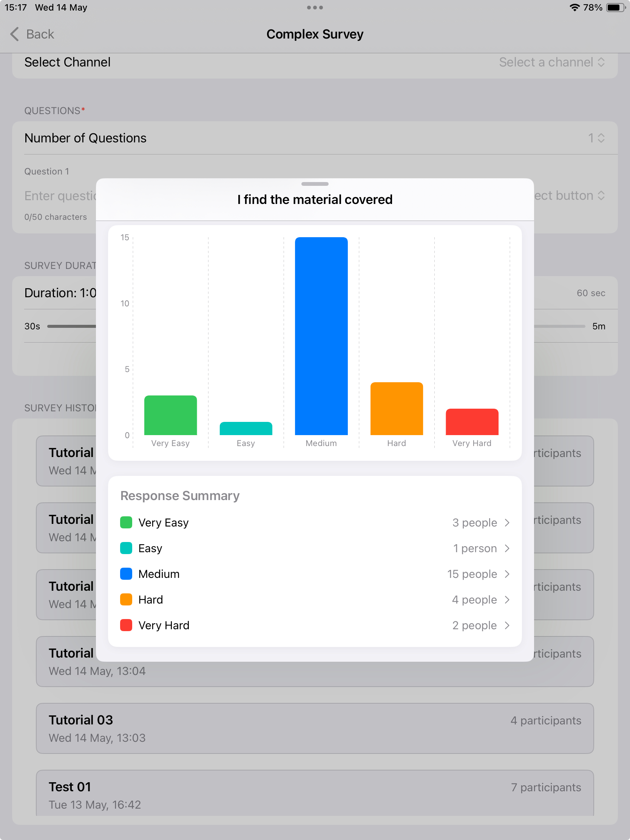Screen dimensions: 630x840
Task: Tap the 15:17 status bar clock
Action: 15,8
